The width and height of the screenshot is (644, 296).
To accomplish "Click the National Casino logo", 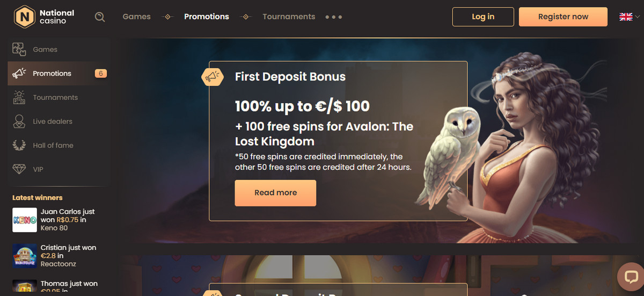I will [x=45, y=17].
